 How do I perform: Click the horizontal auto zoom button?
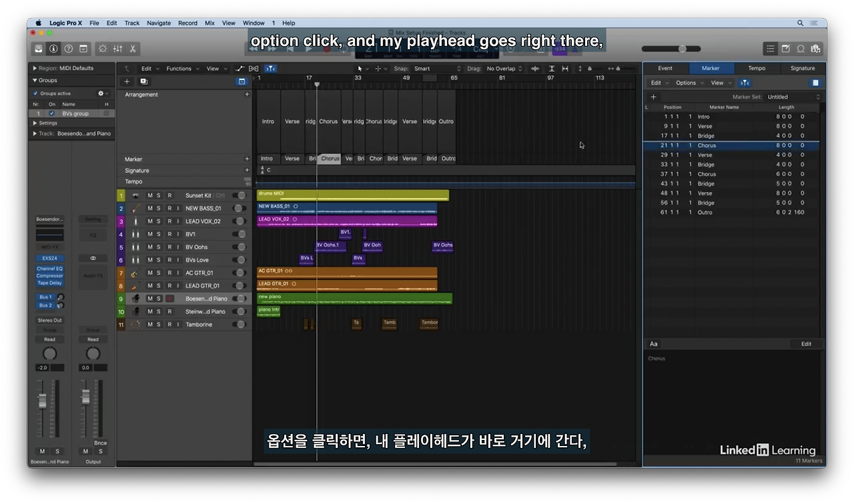(x=565, y=69)
